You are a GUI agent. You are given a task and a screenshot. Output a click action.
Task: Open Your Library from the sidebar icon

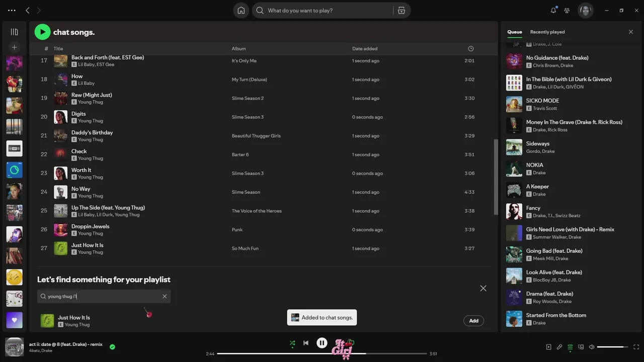coord(14,32)
